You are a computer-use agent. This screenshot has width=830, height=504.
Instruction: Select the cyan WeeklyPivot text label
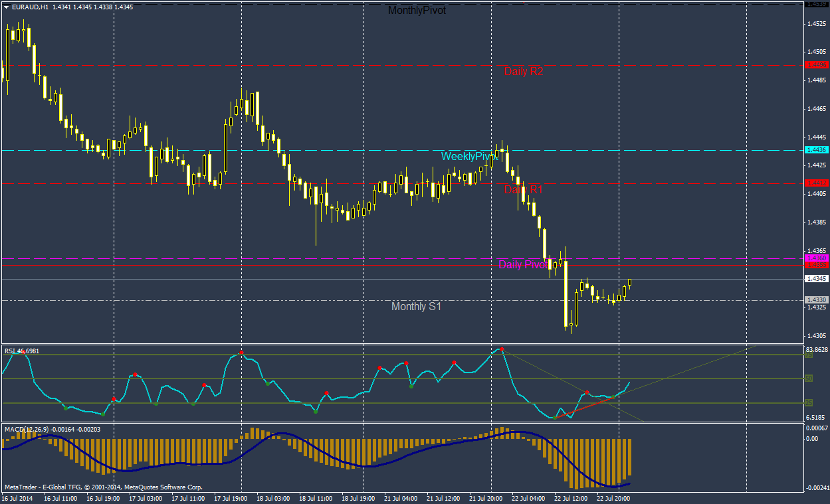point(468,156)
